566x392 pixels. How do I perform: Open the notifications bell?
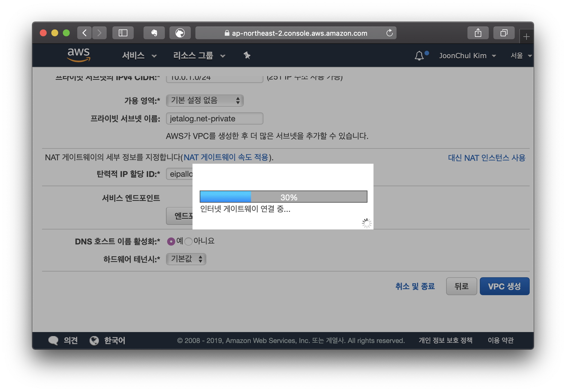tap(419, 56)
